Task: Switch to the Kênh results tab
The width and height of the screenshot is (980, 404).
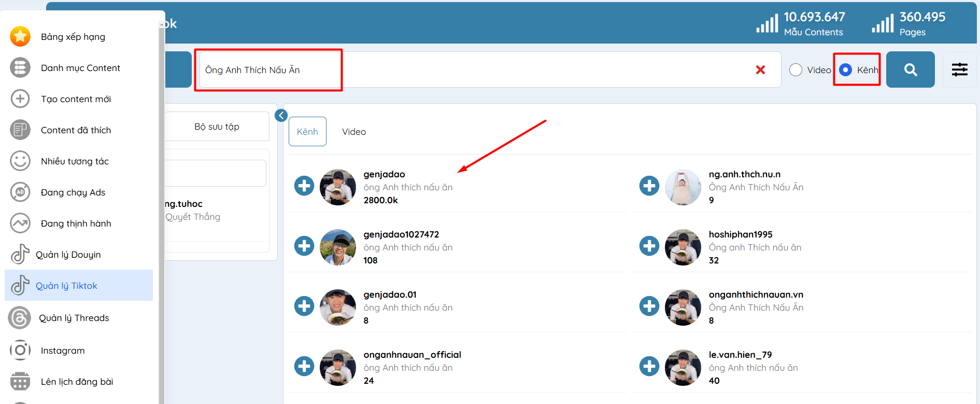Action: coord(307,132)
